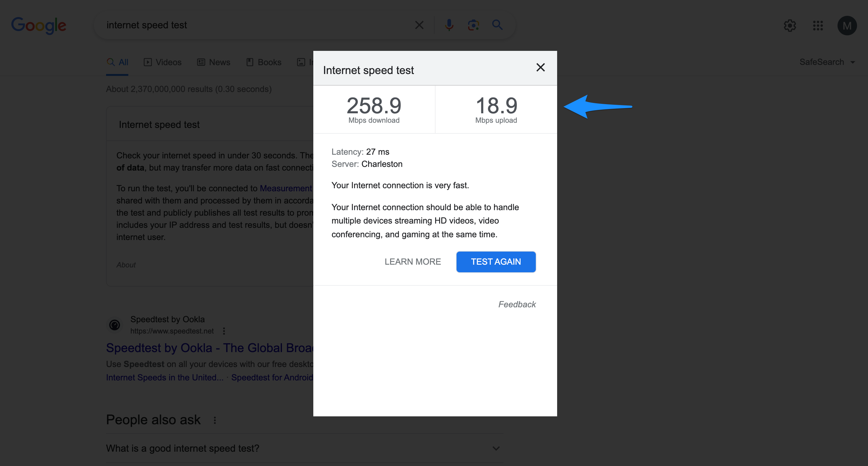Open Speedtest for Android sitelink
Image resolution: width=868 pixels, height=466 pixels.
[x=272, y=377]
